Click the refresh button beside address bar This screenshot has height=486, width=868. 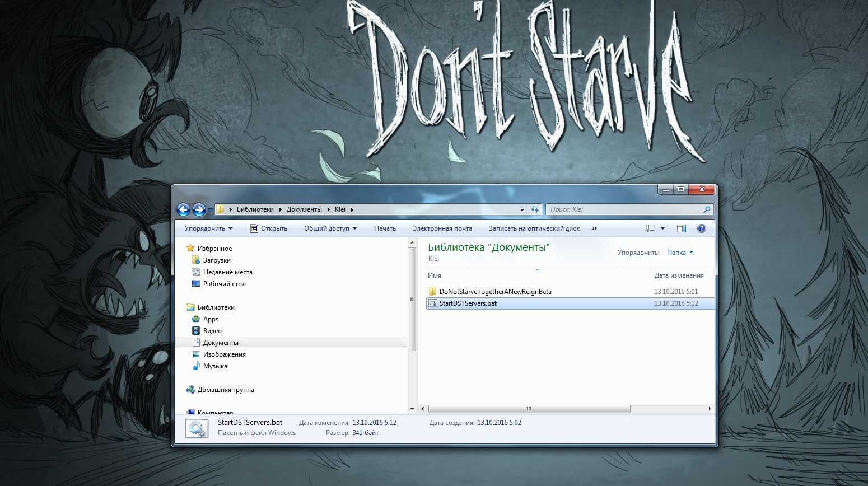pyautogui.click(x=535, y=209)
